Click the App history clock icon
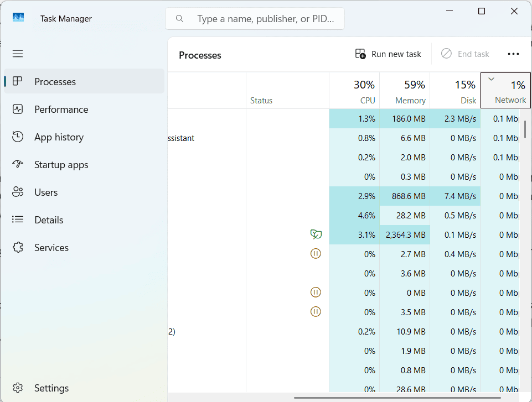 click(18, 137)
